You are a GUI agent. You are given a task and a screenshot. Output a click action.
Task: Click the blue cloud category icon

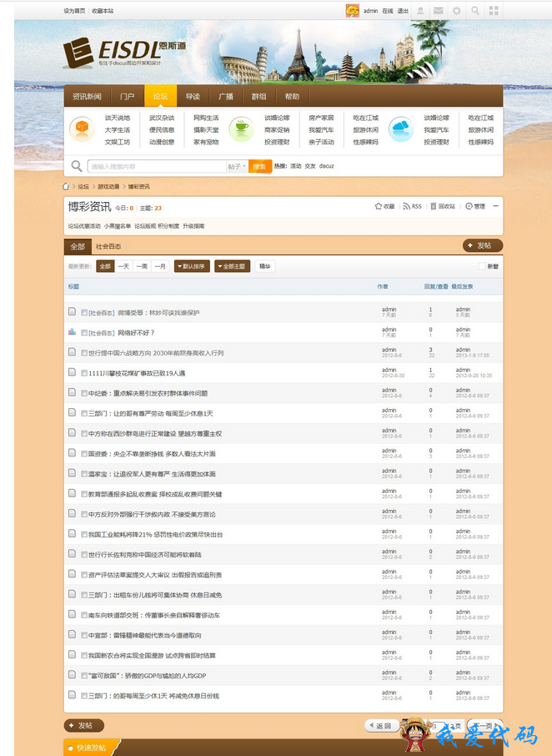tap(401, 129)
